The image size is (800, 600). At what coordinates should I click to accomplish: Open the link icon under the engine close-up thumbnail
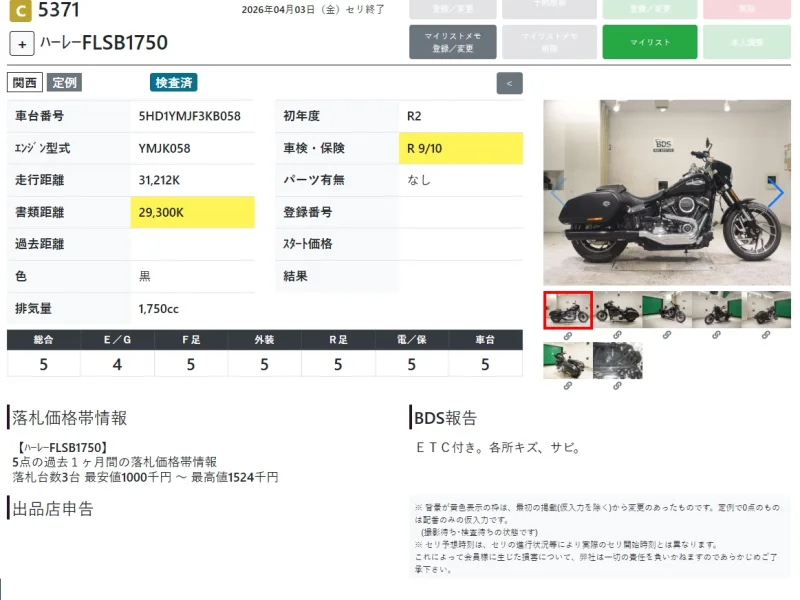(x=617, y=386)
